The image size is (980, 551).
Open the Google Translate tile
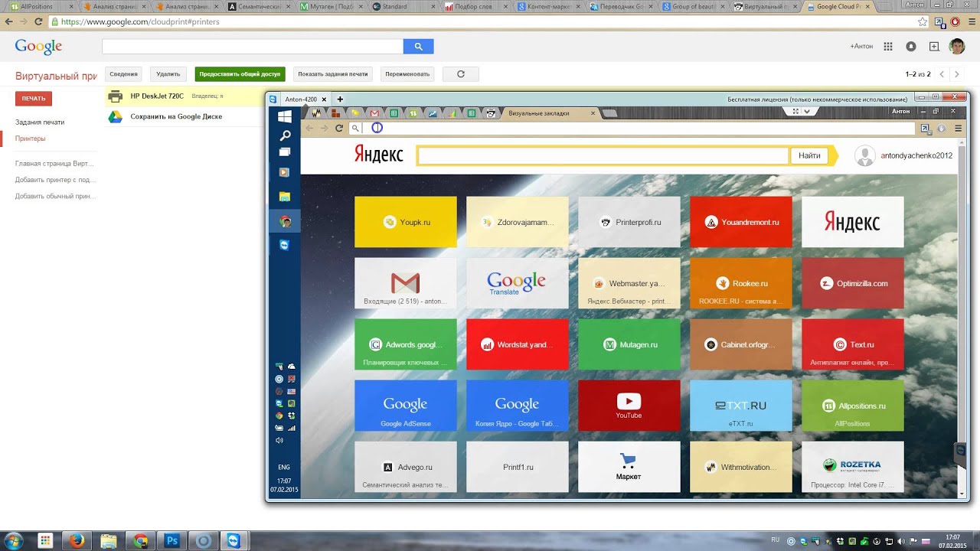pyautogui.click(x=517, y=283)
